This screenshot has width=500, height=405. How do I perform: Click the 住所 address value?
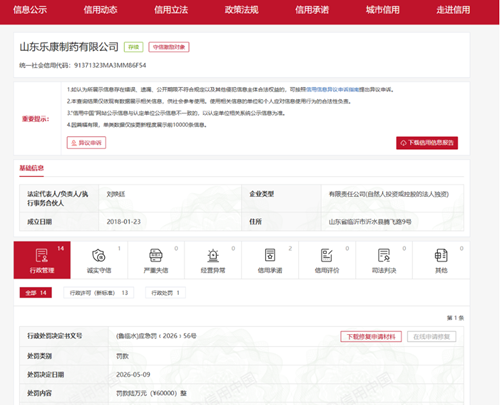(370, 222)
